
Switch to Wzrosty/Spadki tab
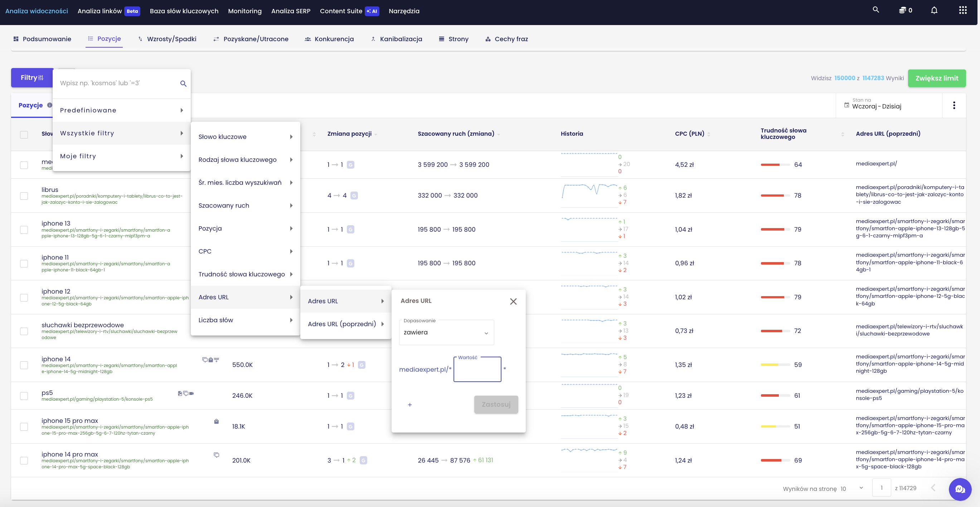(x=167, y=39)
